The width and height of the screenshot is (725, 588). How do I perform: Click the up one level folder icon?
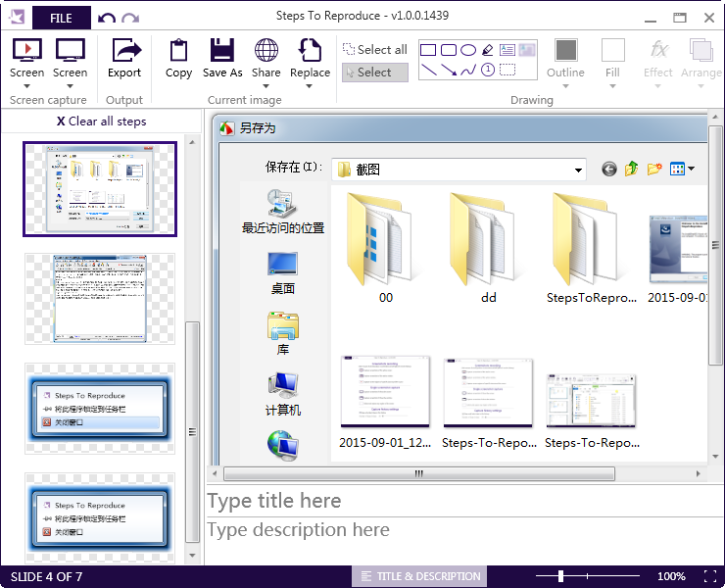pos(632,169)
